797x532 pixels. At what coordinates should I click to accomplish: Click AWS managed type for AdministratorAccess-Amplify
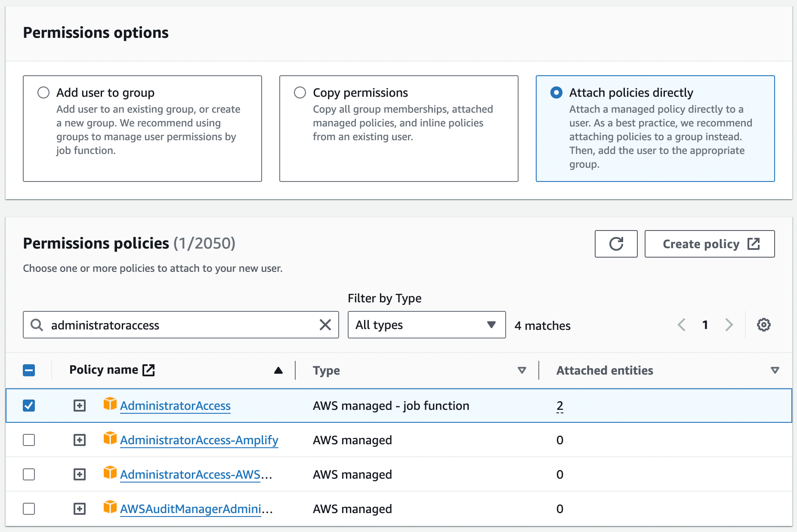point(352,440)
